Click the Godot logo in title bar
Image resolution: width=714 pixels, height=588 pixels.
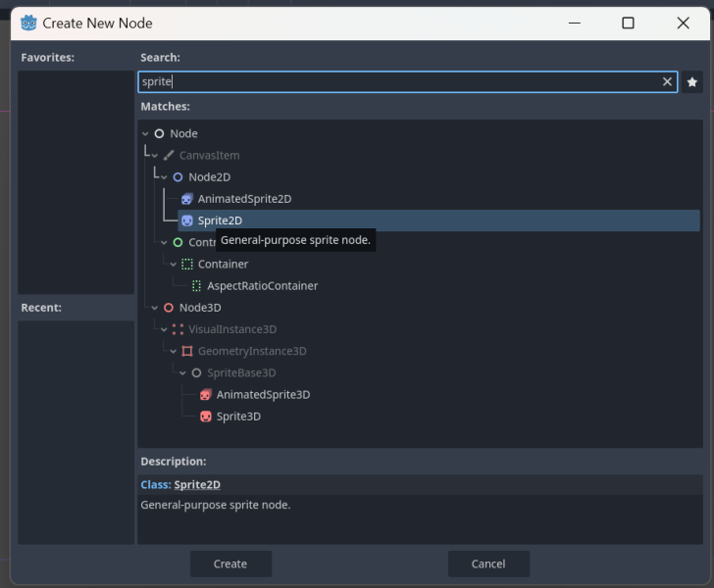(28, 23)
